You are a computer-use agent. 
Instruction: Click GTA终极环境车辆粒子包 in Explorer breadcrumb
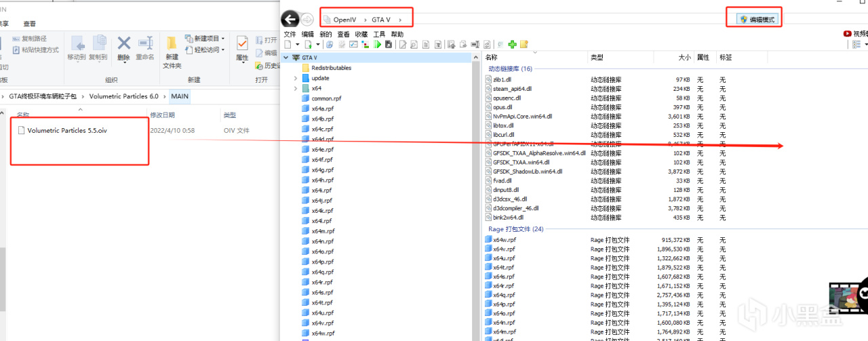click(43, 96)
